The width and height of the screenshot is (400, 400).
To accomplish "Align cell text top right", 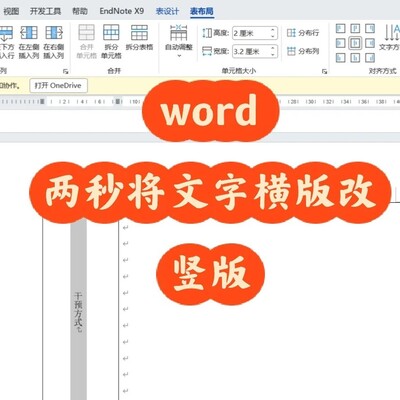I will tap(370, 29).
